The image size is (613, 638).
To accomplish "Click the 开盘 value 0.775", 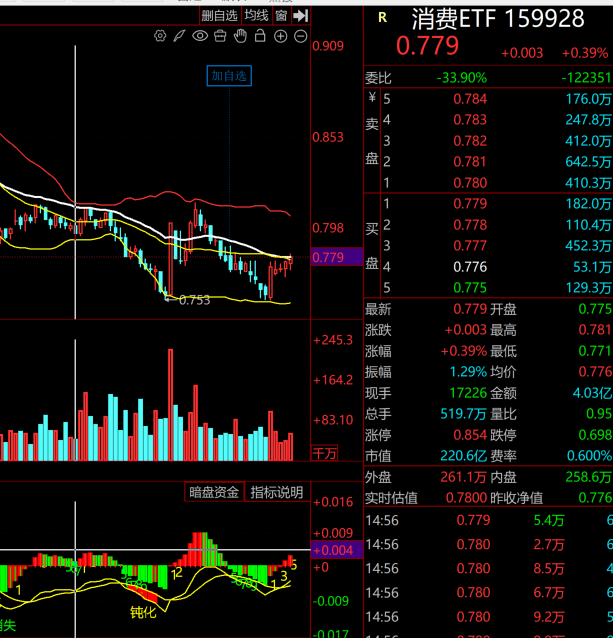I will [x=595, y=309].
